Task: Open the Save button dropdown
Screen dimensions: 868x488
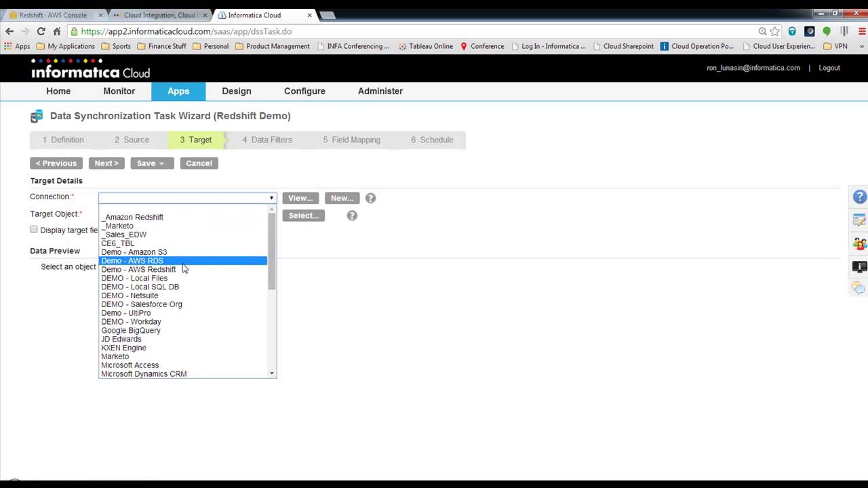Action: (162, 163)
